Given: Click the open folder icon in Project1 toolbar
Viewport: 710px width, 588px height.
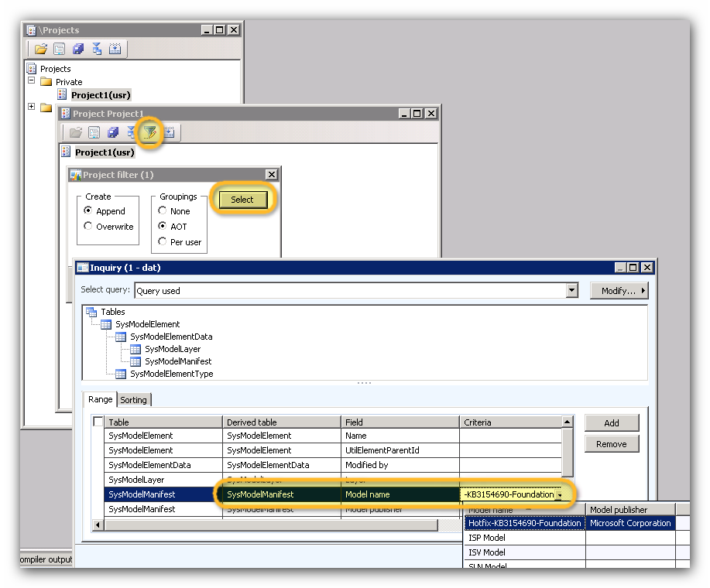Looking at the screenshot, I should click(x=75, y=132).
